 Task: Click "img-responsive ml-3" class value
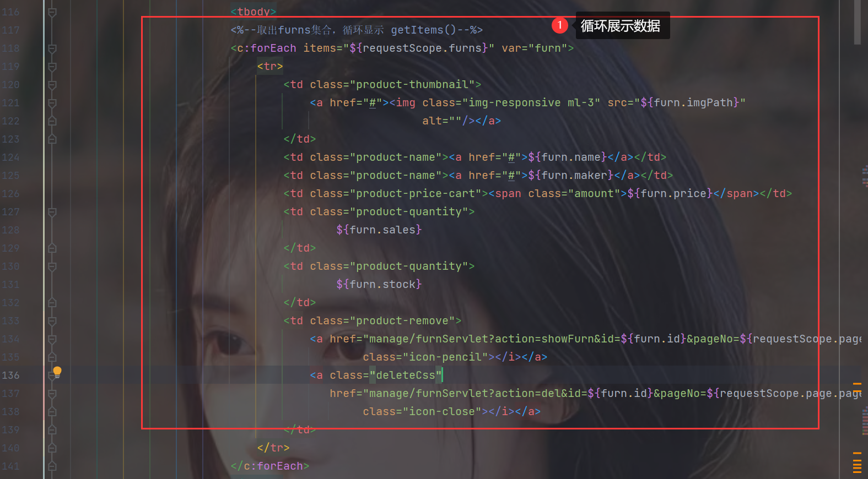531,103
